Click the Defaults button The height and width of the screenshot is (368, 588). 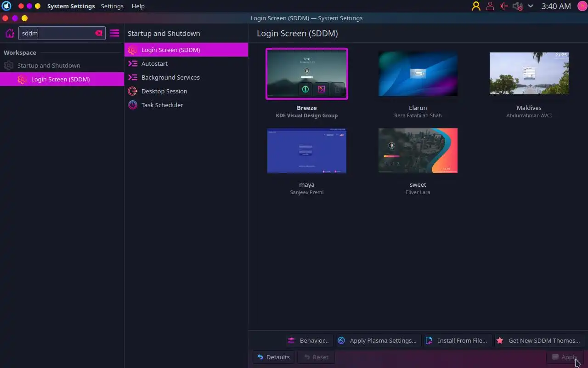274,357
